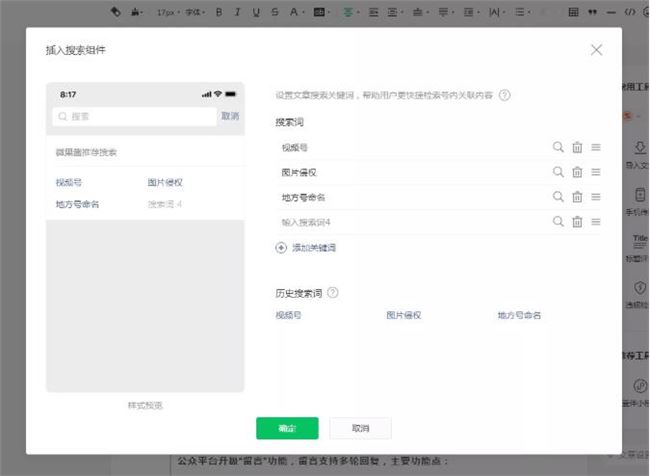The width and height of the screenshot is (650, 476).
Task: Click the Title style icon in the sidebar
Action: pos(640,241)
